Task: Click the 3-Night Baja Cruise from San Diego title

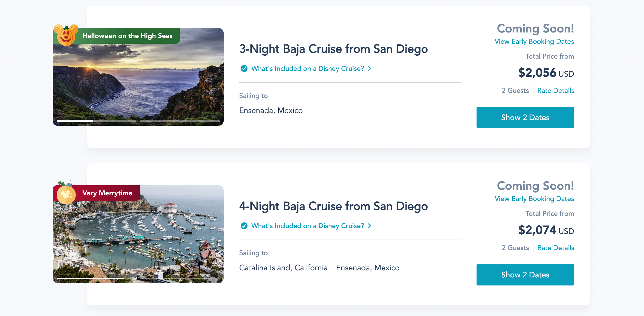Action: [x=333, y=49]
